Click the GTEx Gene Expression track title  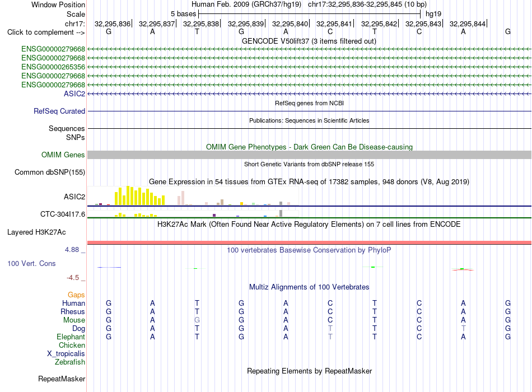[x=309, y=181]
